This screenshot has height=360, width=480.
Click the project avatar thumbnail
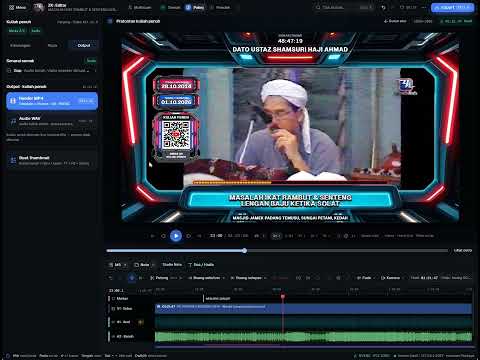click(x=39, y=7)
